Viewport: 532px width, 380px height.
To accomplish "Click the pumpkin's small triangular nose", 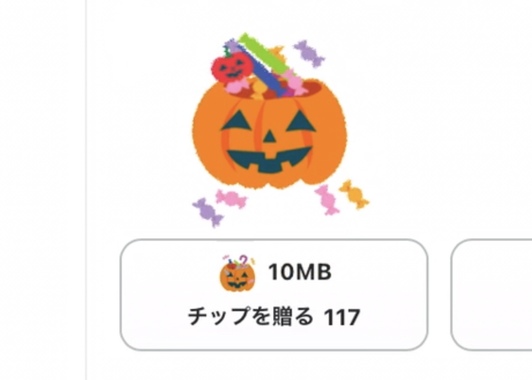I will (270, 136).
